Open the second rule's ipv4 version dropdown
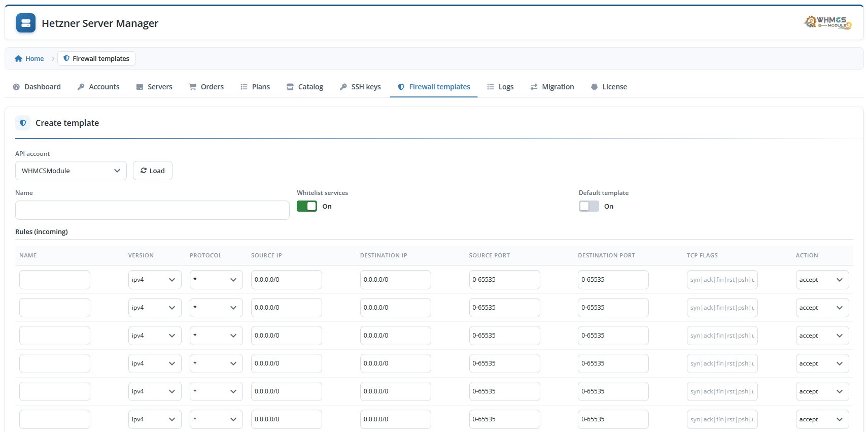The width and height of the screenshot is (868, 432). click(155, 308)
